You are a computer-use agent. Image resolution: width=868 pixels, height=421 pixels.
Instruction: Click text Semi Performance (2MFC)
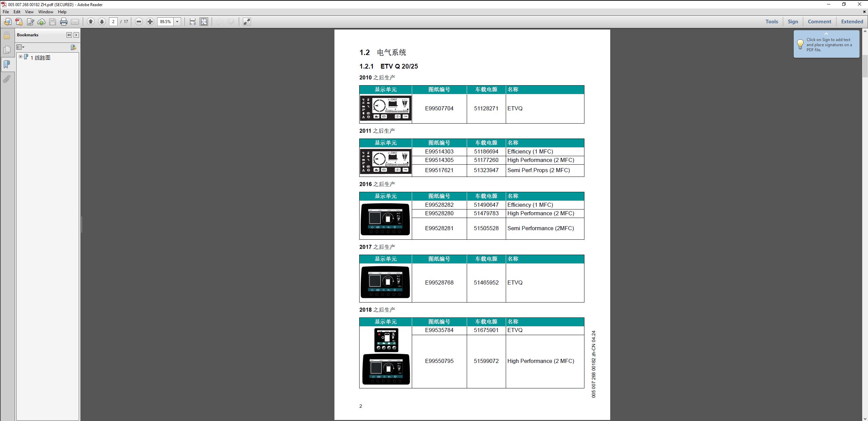coord(541,228)
